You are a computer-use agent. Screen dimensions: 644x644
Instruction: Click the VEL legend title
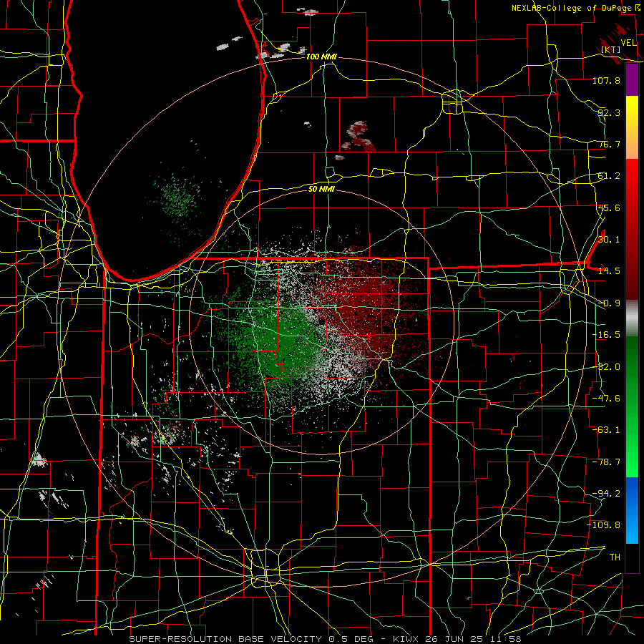coord(628,43)
